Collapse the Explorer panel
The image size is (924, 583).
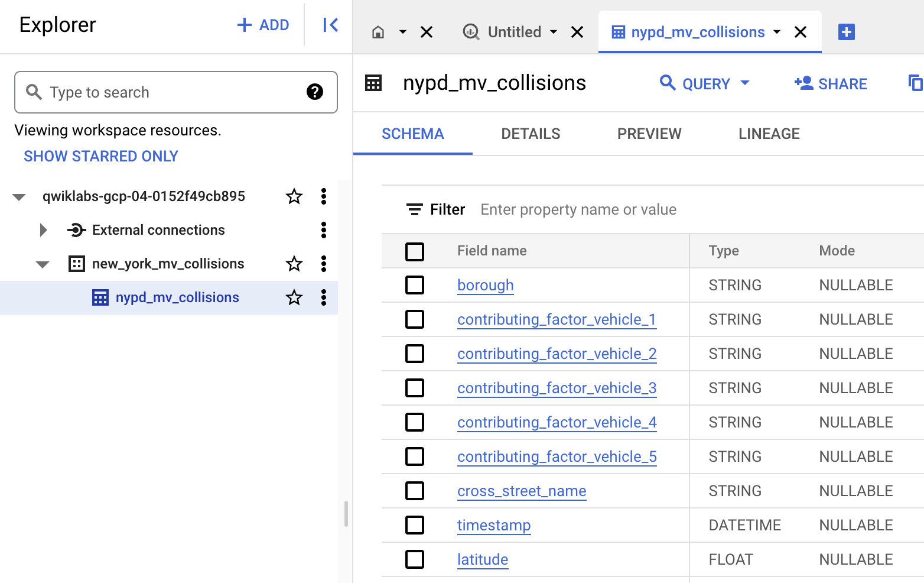[x=330, y=25]
